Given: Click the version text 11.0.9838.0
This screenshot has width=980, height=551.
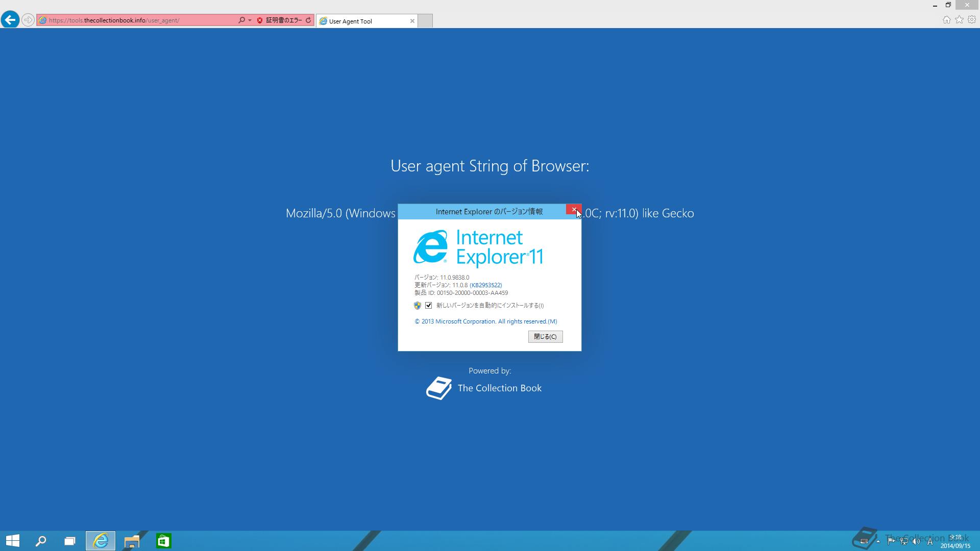Looking at the screenshot, I should click(x=454, y=278).
